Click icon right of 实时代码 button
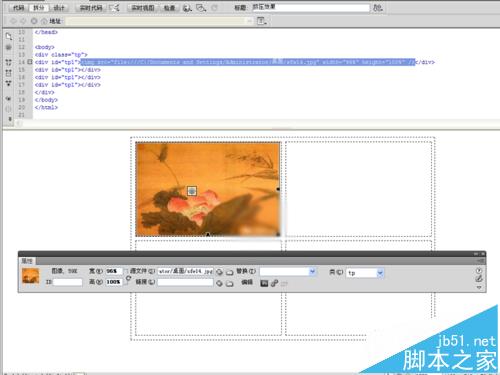Image resolution: width=500 pixels, height=375 pixels. point(114,8)
